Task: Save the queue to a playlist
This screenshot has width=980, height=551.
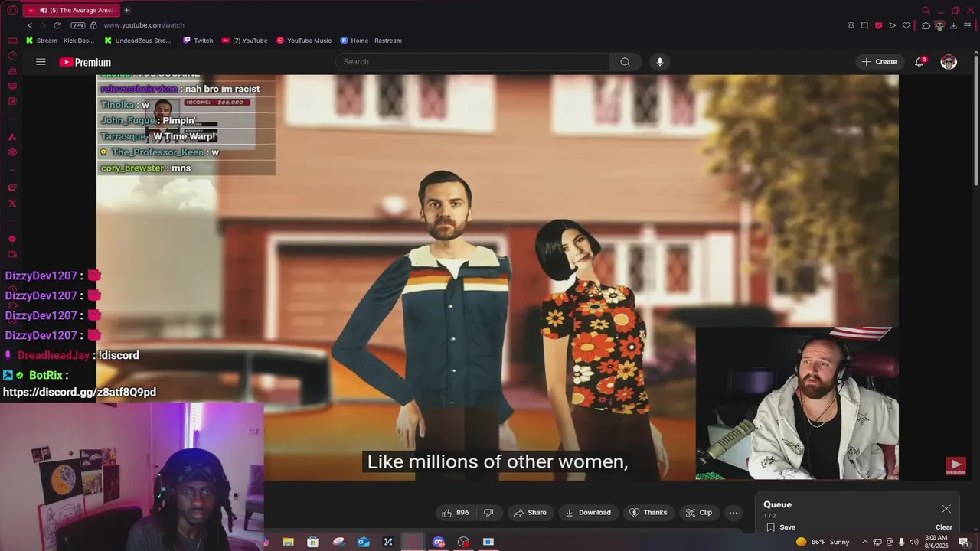Action: (781, 527)
